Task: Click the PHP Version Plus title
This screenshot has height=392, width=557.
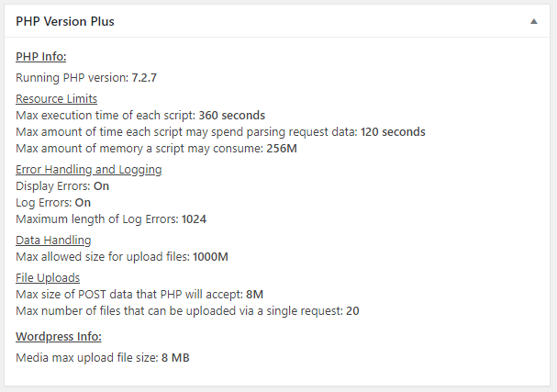Action: pos(65,21)
